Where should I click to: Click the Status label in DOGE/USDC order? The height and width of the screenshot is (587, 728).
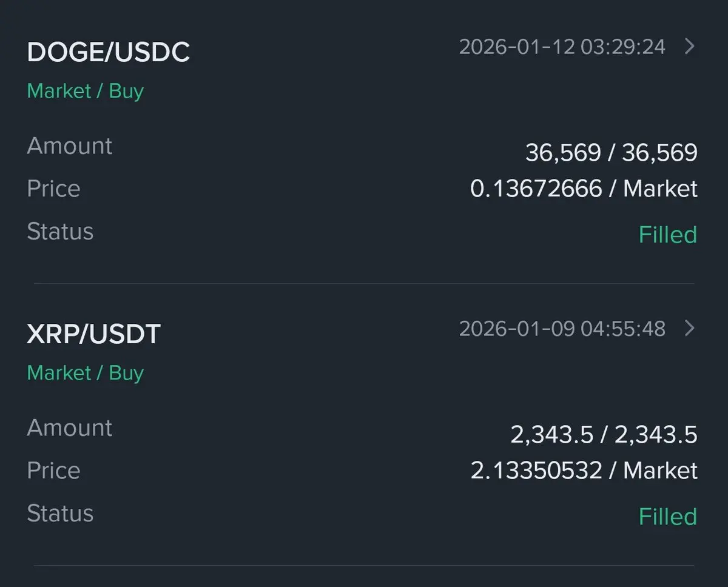click(x=60, y=232)
